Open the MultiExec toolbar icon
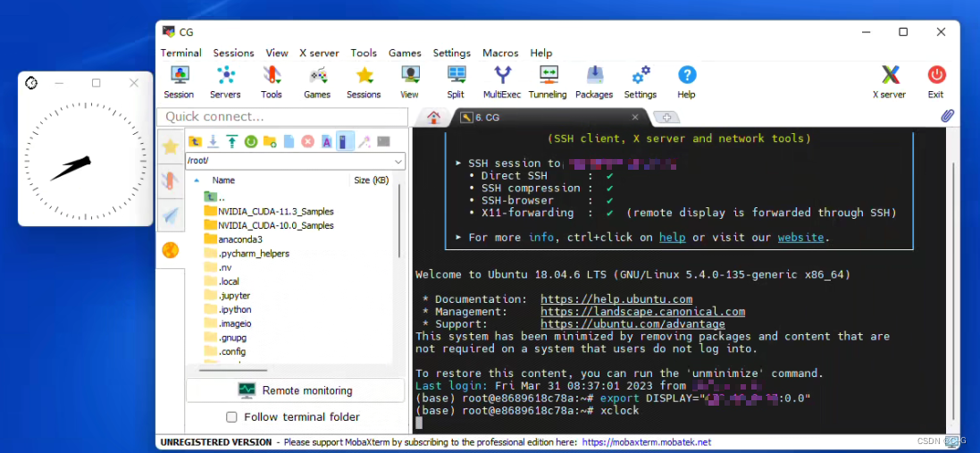The width and height of the screenshot is (980, 453). click(x=502, y=80)
